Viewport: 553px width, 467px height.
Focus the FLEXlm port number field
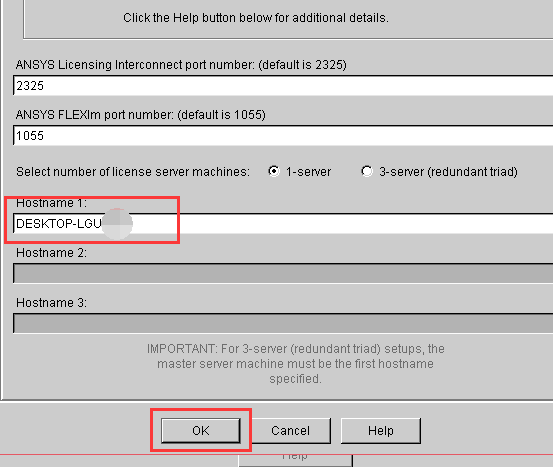[283, 135]
